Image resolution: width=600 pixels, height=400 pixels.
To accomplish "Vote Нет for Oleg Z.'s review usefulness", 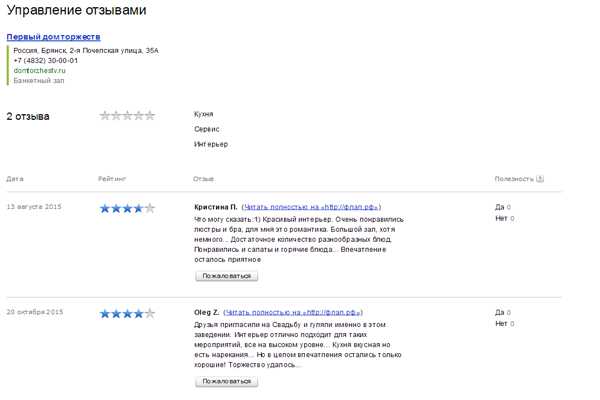I will point(501,323).
